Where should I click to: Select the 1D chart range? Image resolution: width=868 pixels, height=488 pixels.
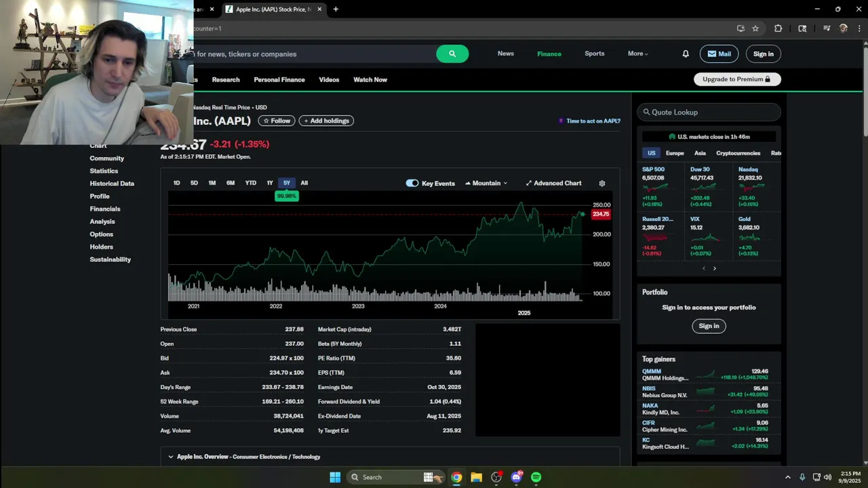[176, 183]
